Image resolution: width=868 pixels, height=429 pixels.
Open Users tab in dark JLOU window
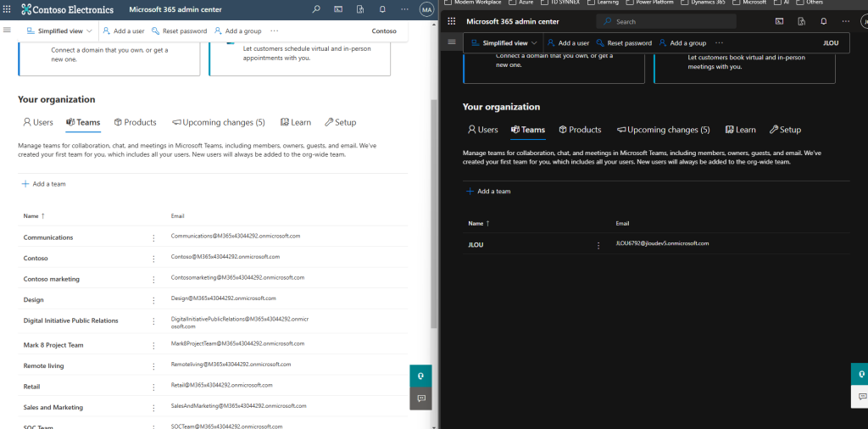point(482,130)
